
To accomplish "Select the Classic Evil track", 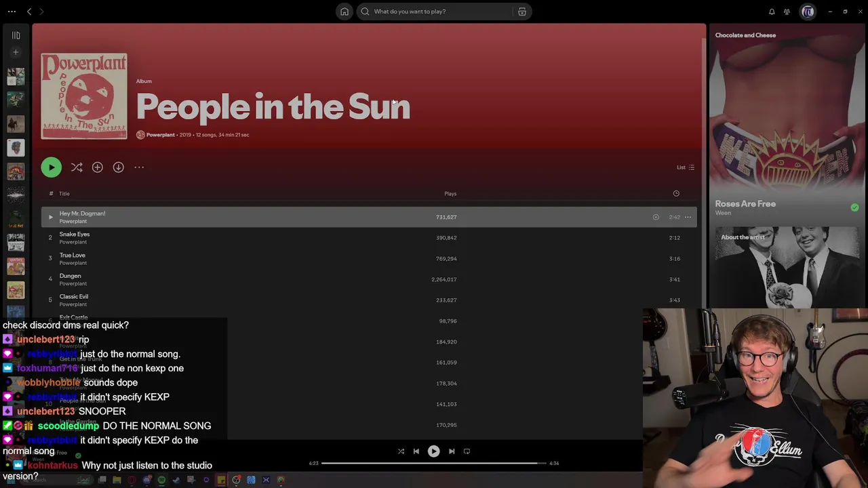I will 369,300.
